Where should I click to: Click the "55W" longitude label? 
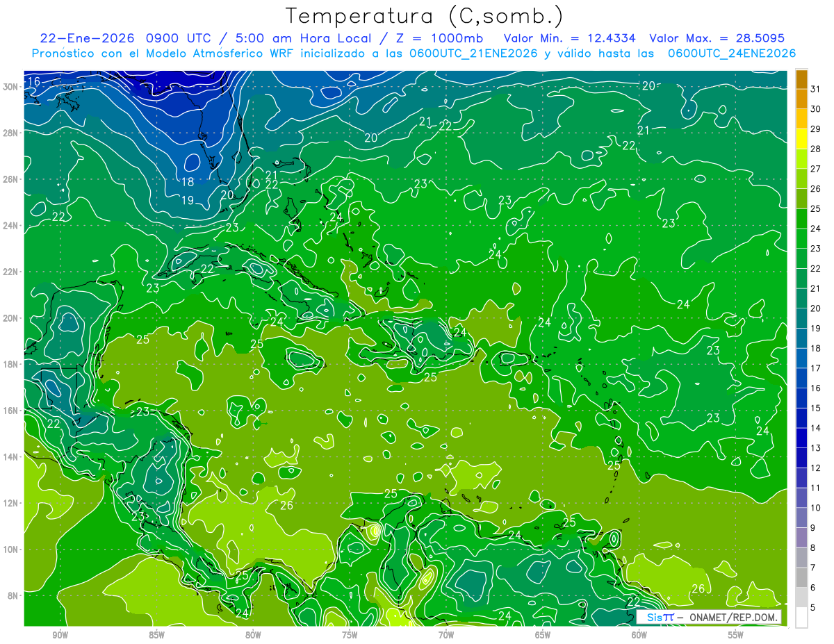tap(736, 635)
